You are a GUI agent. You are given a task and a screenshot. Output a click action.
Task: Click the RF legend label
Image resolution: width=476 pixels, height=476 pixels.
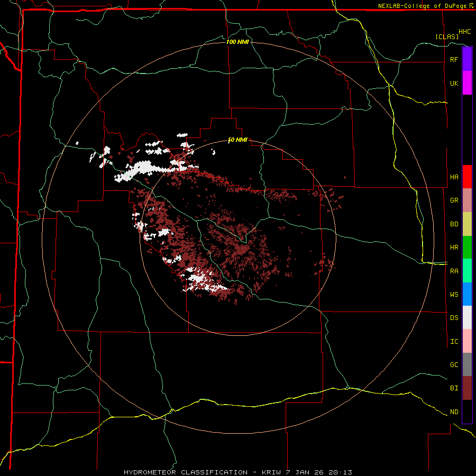[x=454, y=60]
